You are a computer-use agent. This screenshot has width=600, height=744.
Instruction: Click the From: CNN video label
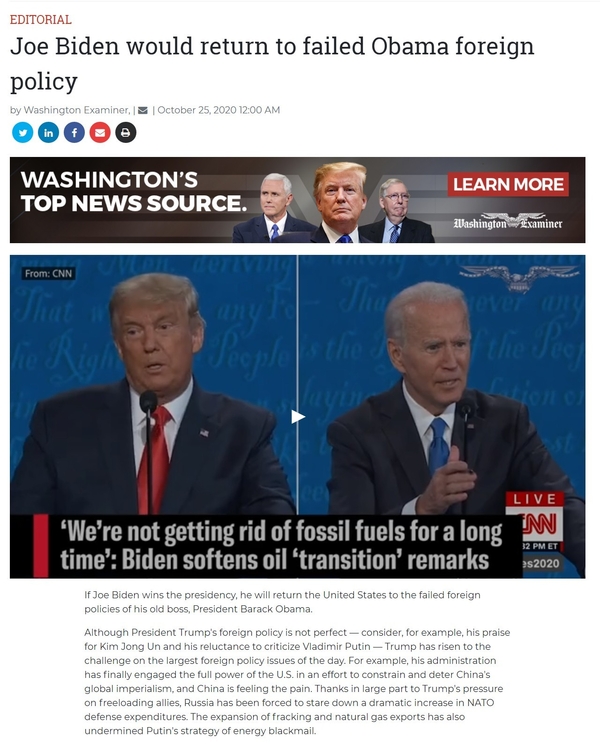[48, 273]
